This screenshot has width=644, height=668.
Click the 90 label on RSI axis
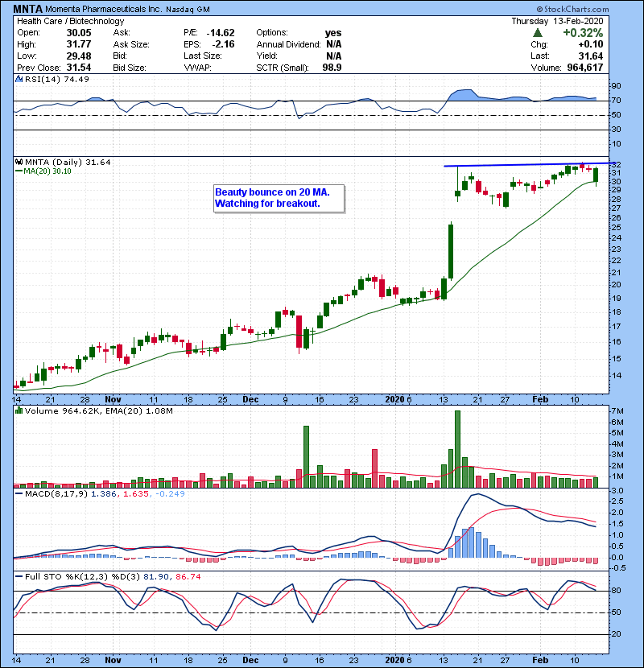point(617,86)
